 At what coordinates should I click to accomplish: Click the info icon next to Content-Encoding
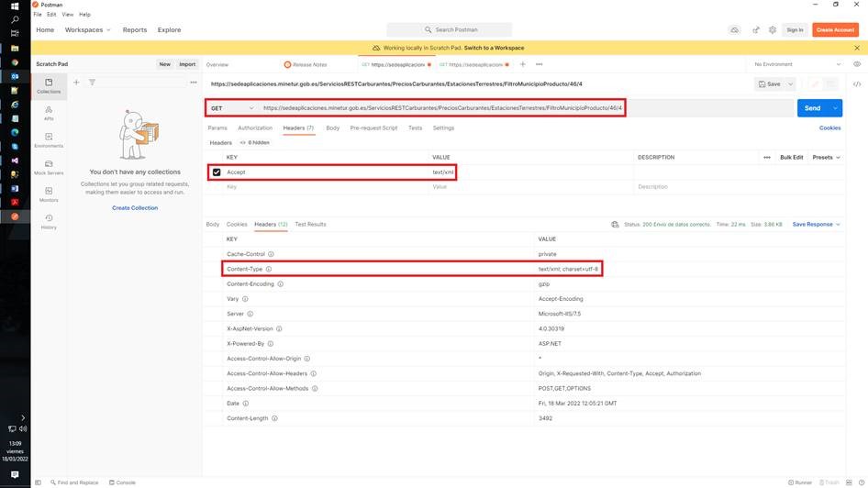pos(280,283)
